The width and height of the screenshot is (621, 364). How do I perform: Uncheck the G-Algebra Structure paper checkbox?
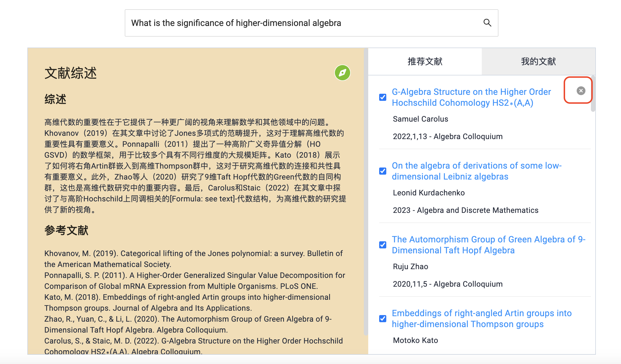tap(383, 97)
